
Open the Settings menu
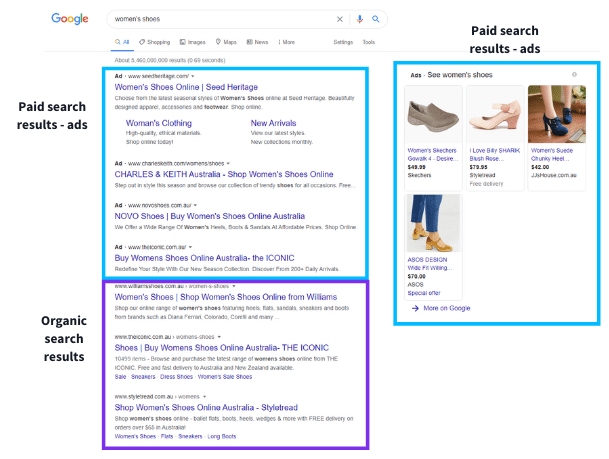343,42
